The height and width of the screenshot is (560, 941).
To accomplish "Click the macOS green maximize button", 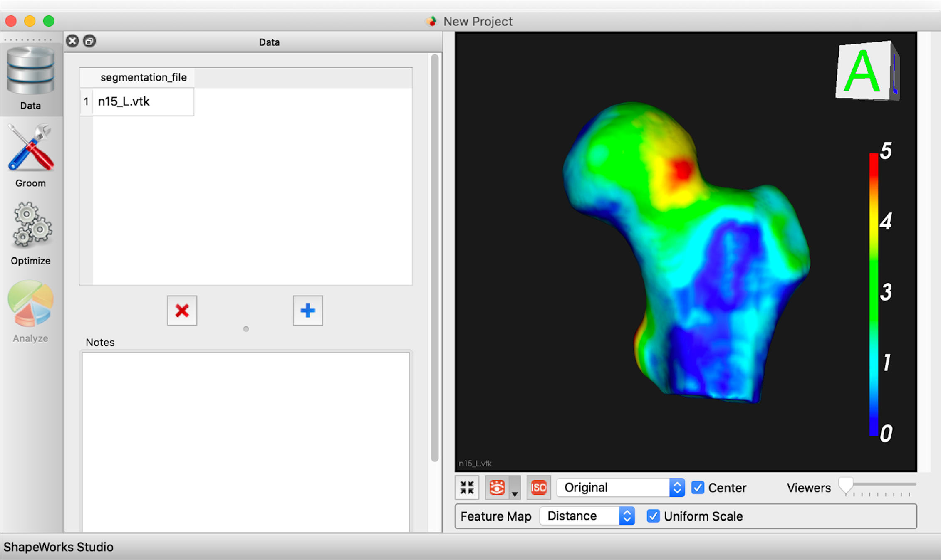I will [49, 21].
